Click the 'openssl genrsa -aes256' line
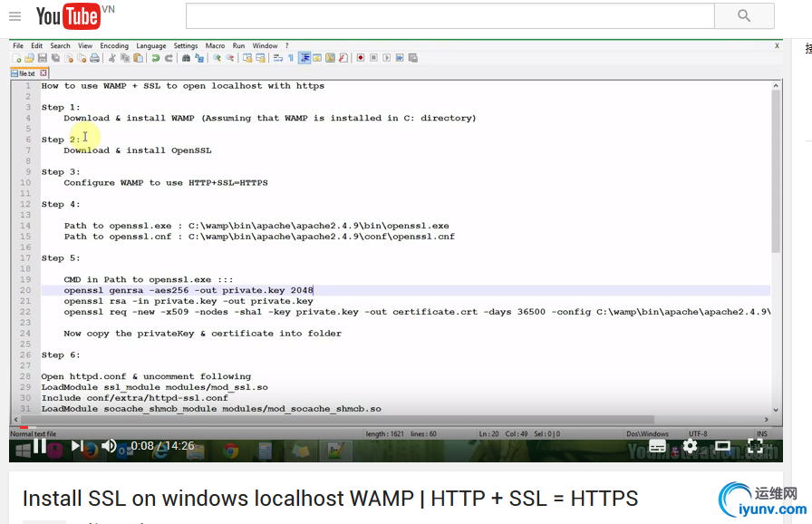 (188, 290)
